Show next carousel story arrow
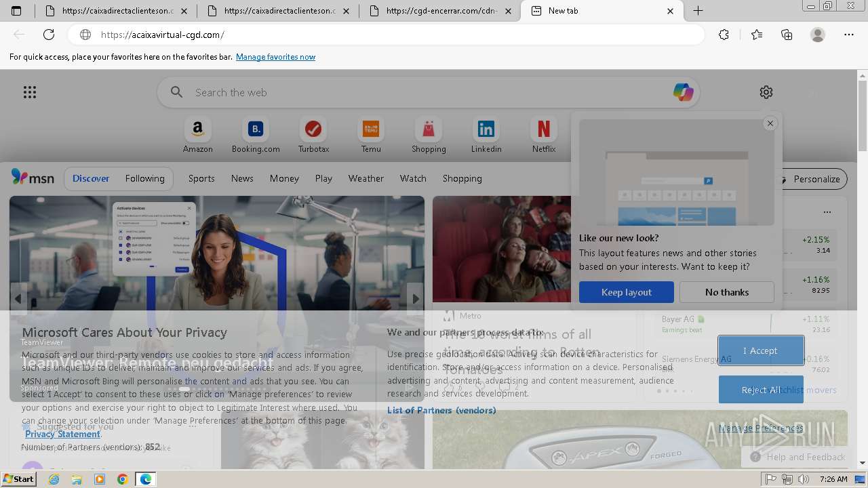Image resolution: width=868 pixels, height=488 pixels. click(x=415, y=298)
